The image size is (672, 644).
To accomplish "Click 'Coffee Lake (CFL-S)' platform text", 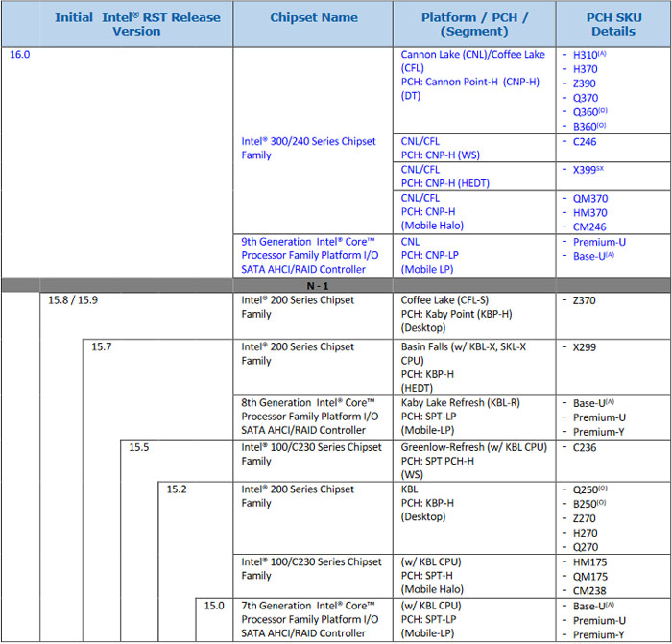I will pos(444,300).
